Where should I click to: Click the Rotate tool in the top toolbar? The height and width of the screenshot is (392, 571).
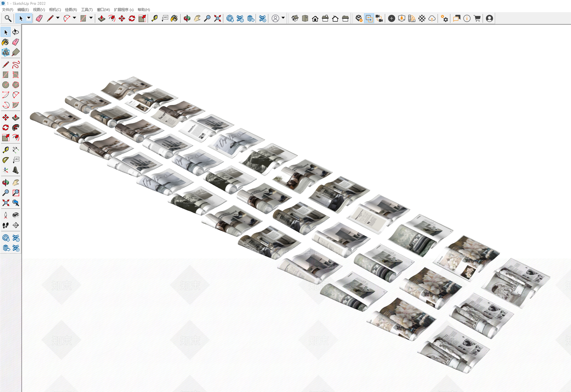click(x=132, y=19)
